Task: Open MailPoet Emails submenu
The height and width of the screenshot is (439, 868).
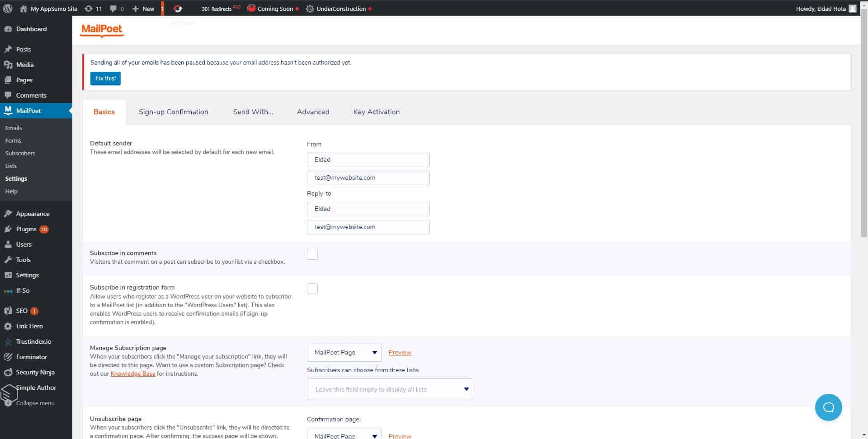Action: click(x=14, y=128)
